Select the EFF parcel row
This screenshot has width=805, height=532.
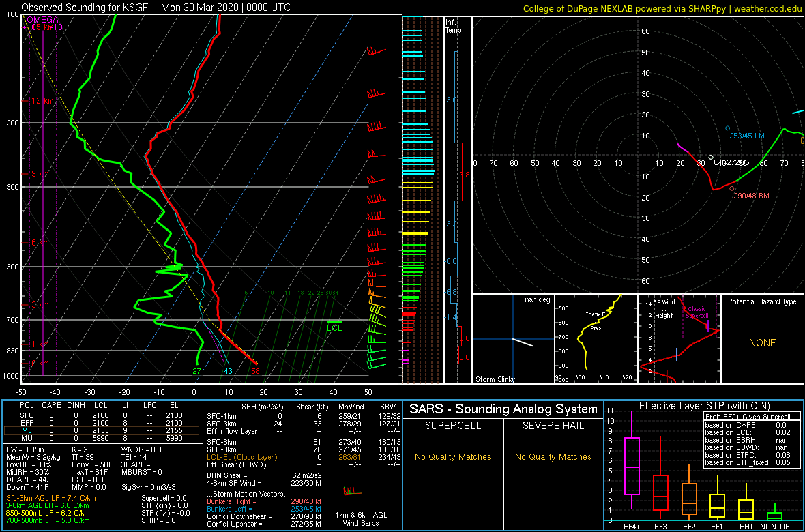pyautogui.click(x=101, y=424)
